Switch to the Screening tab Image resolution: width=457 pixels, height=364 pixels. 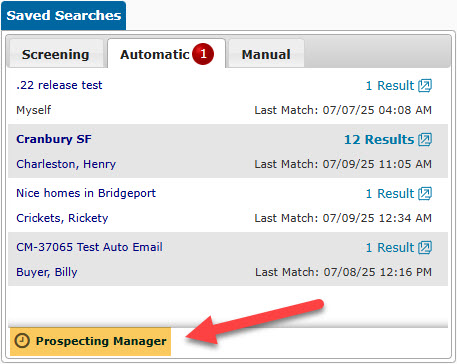click(55, 54)
